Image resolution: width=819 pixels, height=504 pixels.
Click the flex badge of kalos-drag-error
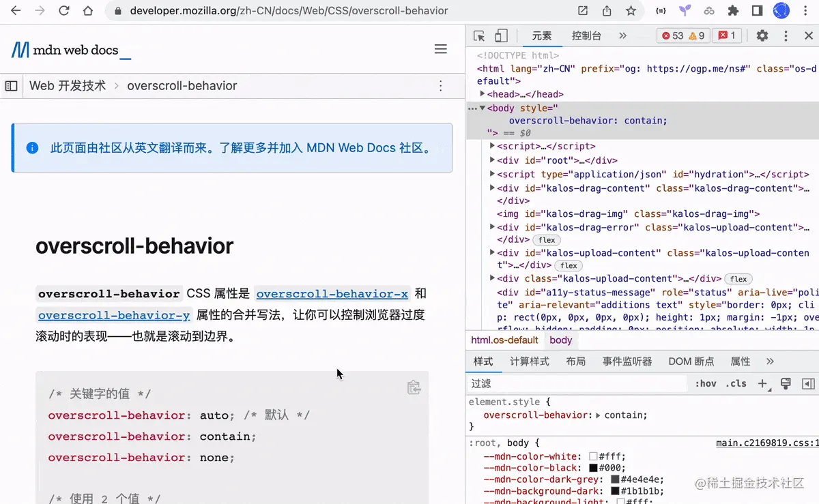[547, 240]
